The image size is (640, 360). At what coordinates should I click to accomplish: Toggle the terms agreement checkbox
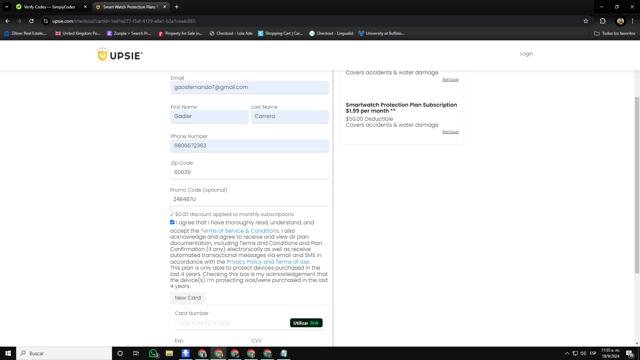pyautogui.click(x=172, y=222)
